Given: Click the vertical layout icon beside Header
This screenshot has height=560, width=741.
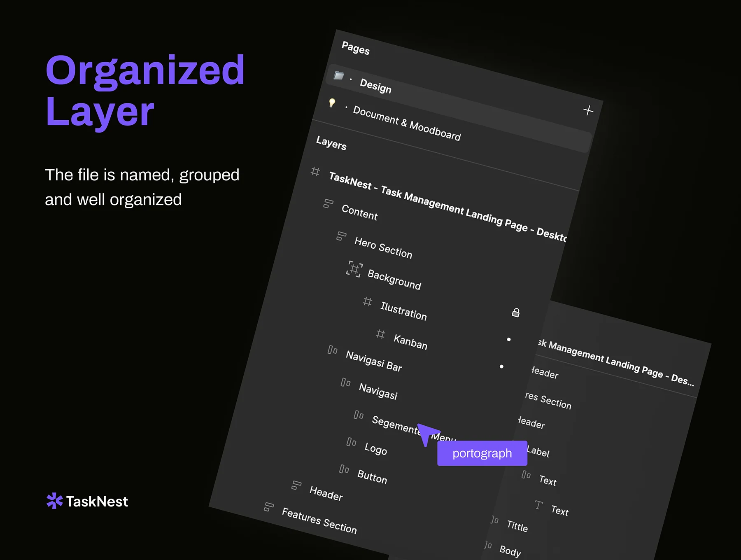Looking at the screenshot, I should 296,485.
